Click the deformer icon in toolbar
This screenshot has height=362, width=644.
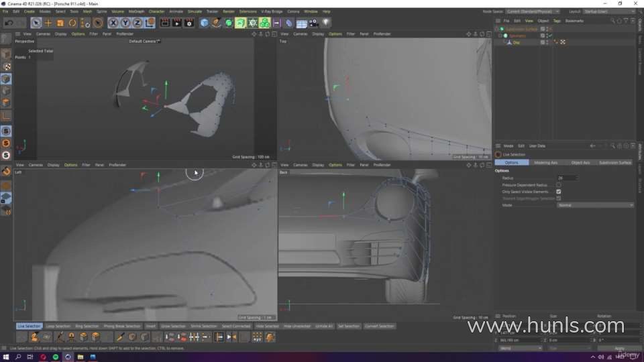tap(288, 23)
